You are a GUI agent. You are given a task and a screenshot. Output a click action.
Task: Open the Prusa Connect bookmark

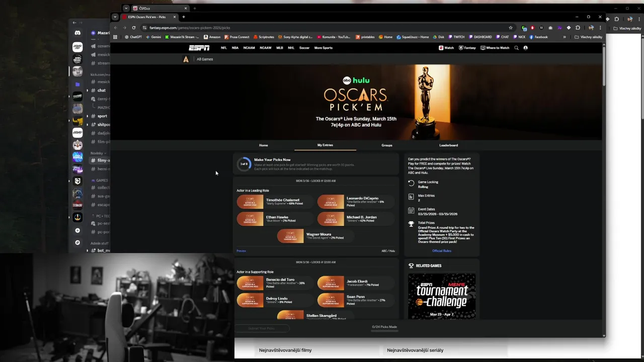[236, 37]
